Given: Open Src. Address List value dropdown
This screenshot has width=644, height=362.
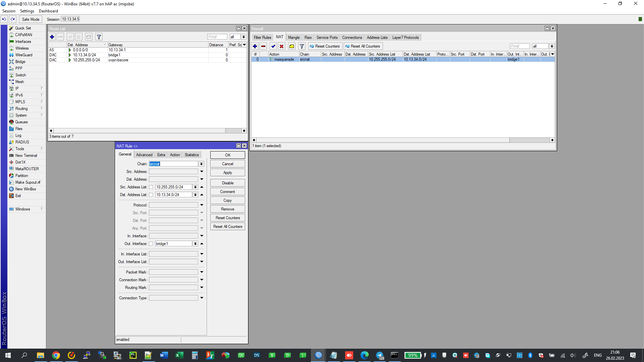Looking at the screenshot, I should click(195, 187).
